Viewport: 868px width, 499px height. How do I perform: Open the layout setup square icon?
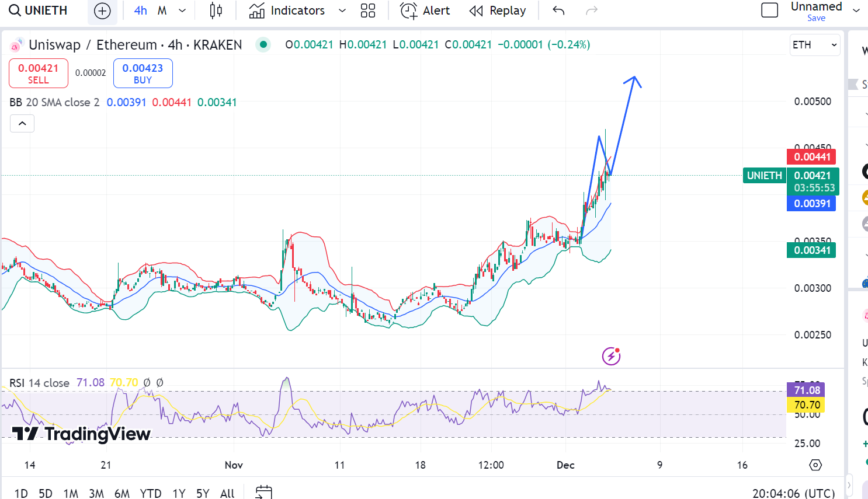click(770, 11)
